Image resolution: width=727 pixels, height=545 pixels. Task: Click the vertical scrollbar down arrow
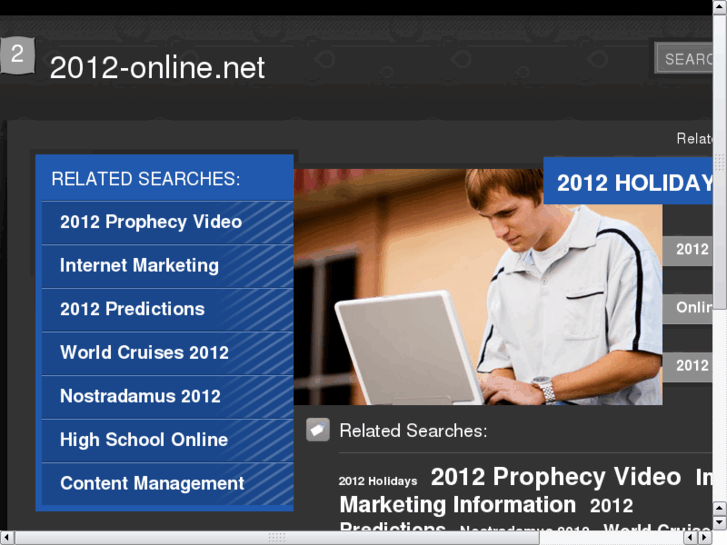(720, 524)
